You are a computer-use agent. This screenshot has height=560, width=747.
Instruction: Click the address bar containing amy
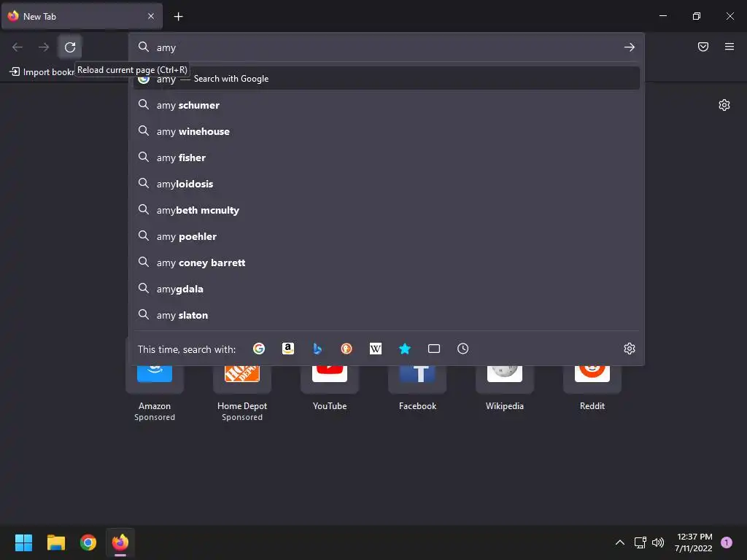point(387,47)
